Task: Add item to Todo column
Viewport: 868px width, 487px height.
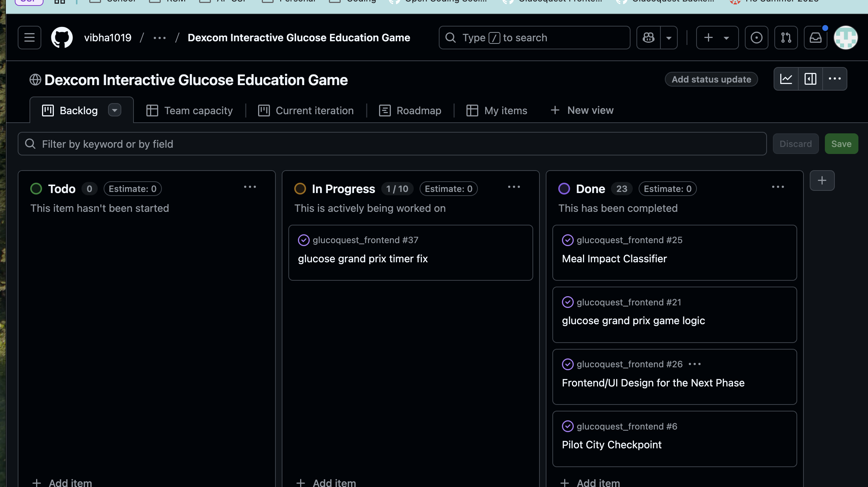Action: (x=62, y=482)
